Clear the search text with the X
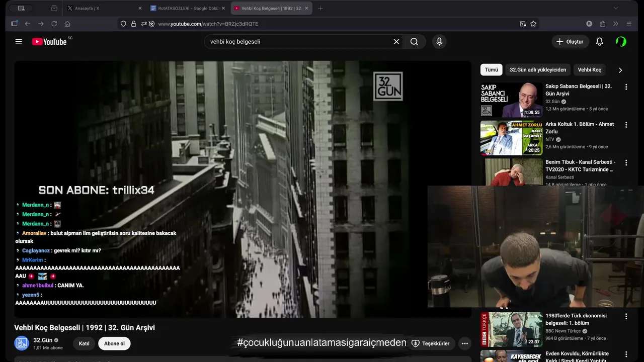 coord(396,42)
